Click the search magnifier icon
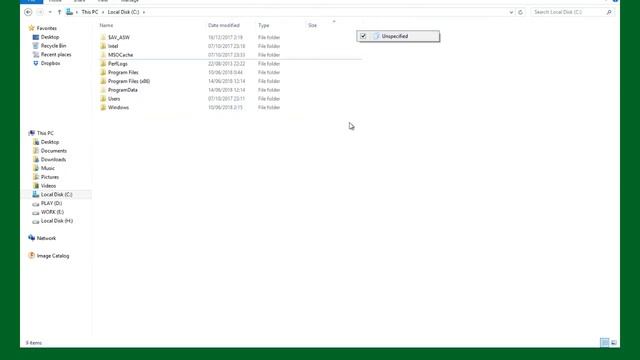Screen dimensions: 640x360 pyautogui.click(x=609, y=12)
